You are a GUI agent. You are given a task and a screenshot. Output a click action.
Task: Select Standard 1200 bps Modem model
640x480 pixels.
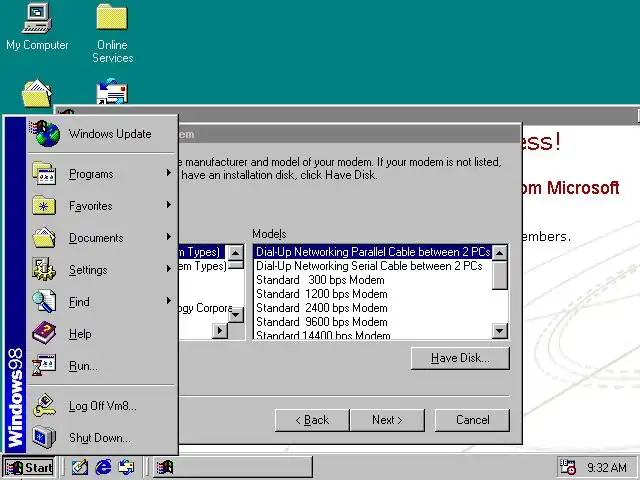click(x=373, y=294)
